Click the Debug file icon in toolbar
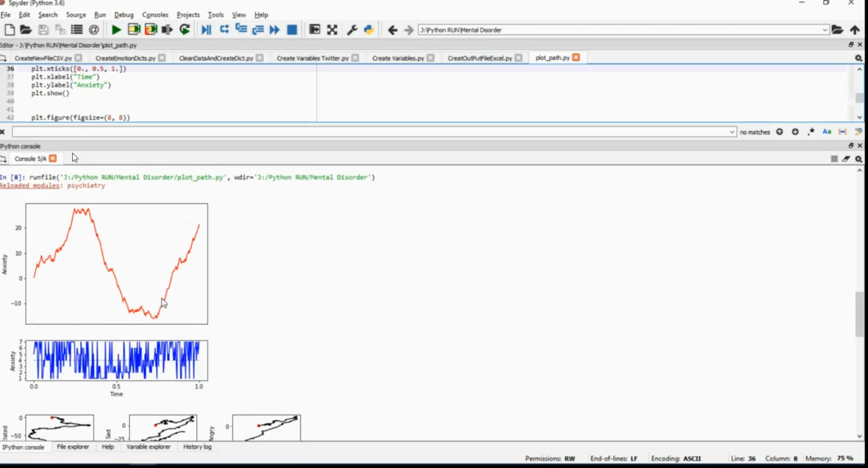 coord(205,30)
